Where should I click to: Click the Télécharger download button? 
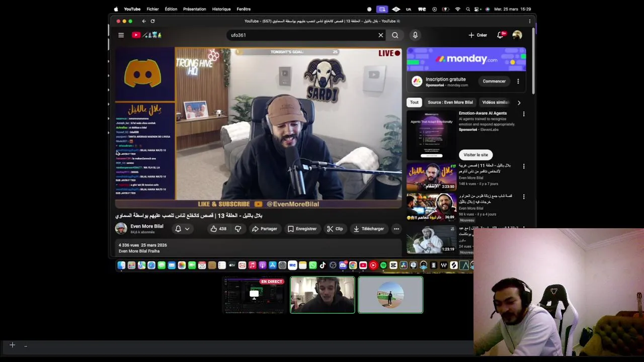coord(368,229)
